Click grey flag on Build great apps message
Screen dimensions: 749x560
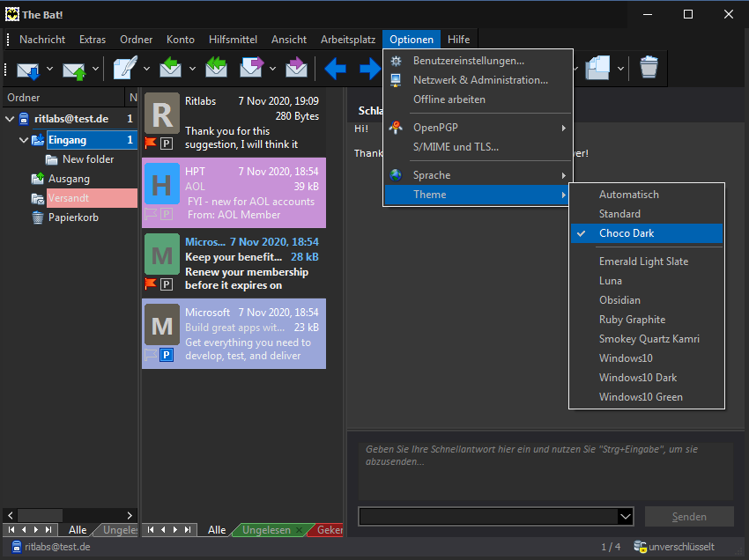click(151, 355)
